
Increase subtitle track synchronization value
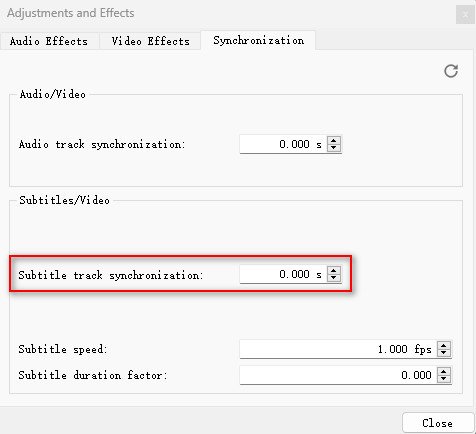click(334, 270)
